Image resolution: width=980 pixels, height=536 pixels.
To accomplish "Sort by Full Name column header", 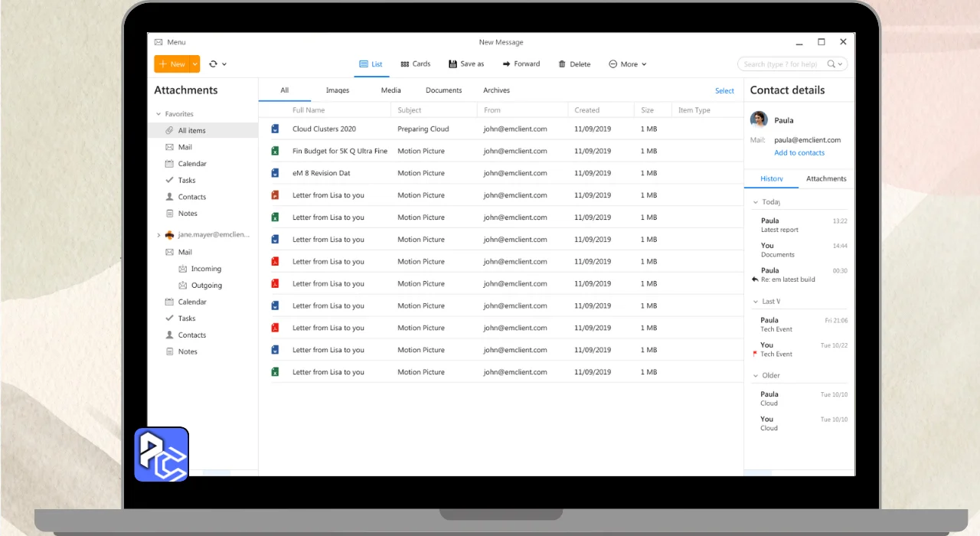I will coord(309,110).
